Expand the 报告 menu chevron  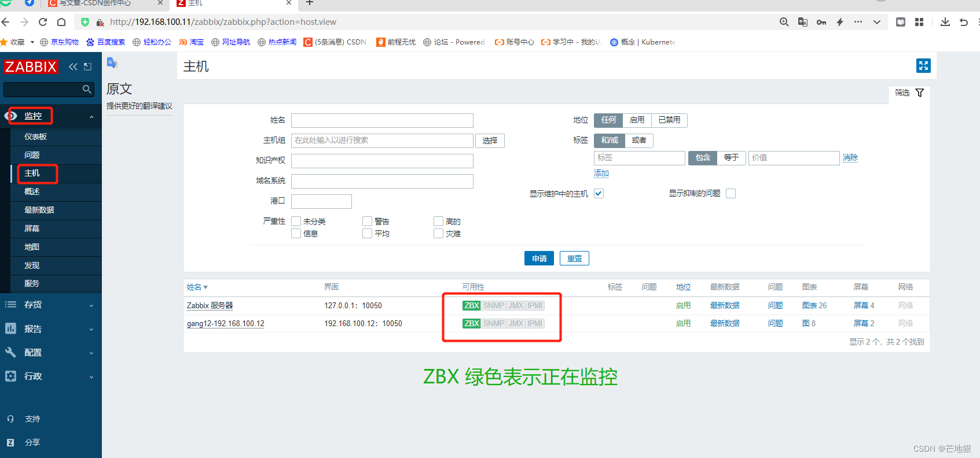coord(91,330)
